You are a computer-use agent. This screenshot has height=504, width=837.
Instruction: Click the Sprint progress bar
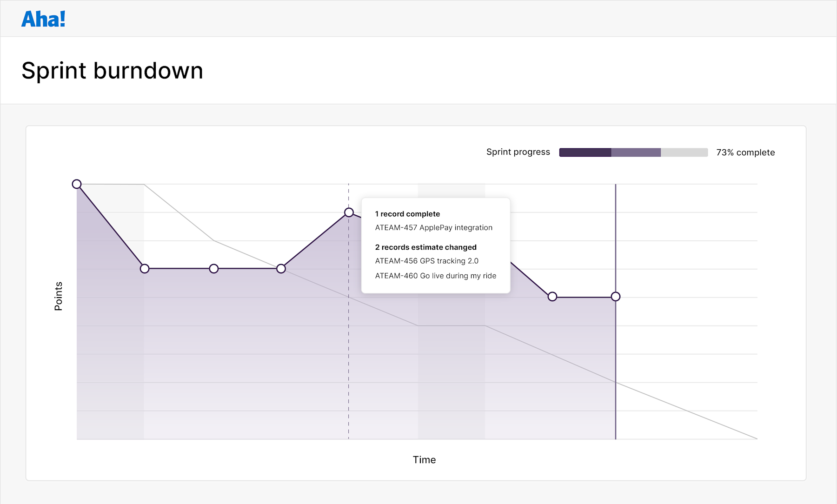click(633, 152)
